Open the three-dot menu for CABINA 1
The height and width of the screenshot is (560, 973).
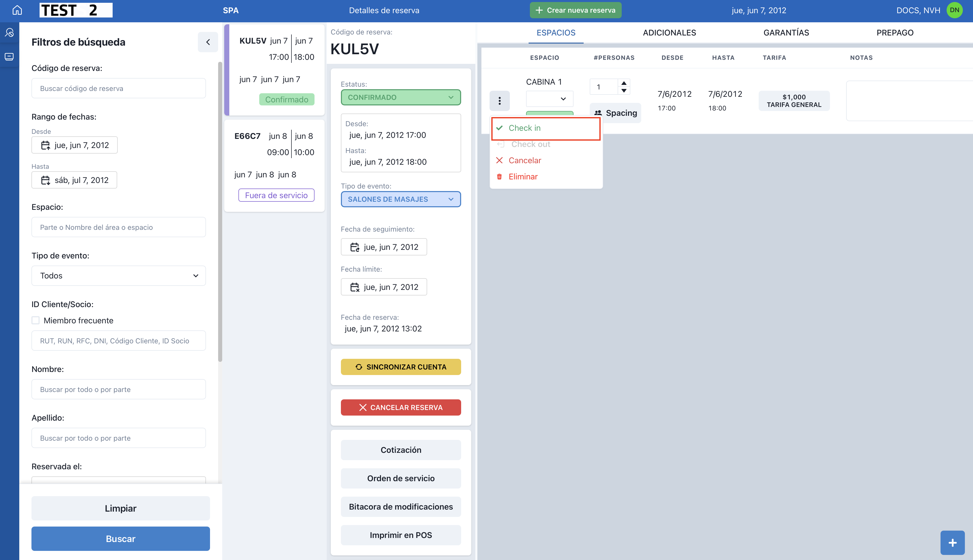500,101
